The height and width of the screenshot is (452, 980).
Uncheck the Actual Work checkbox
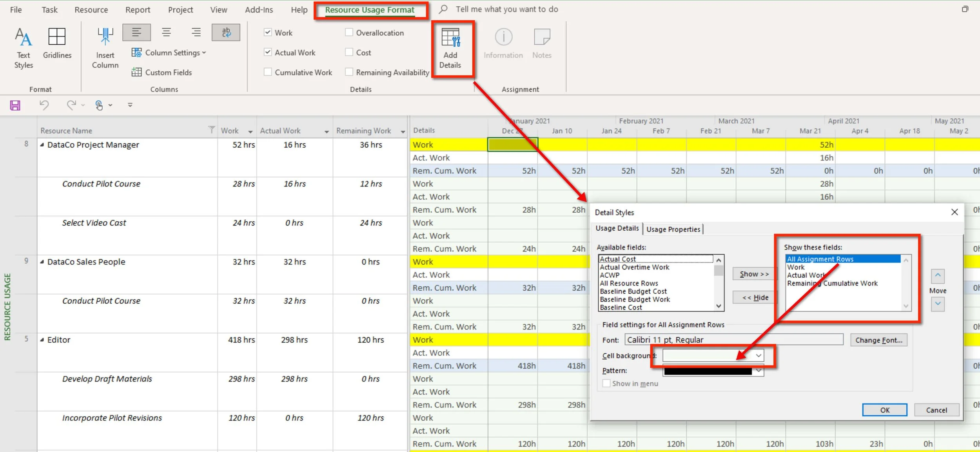pyautogui.click(x=268, y=52)
